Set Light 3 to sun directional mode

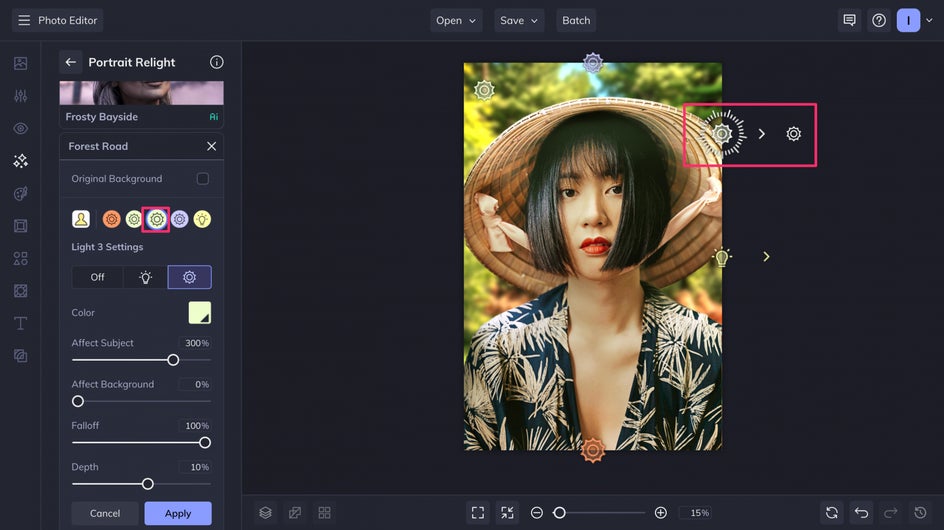190,277
